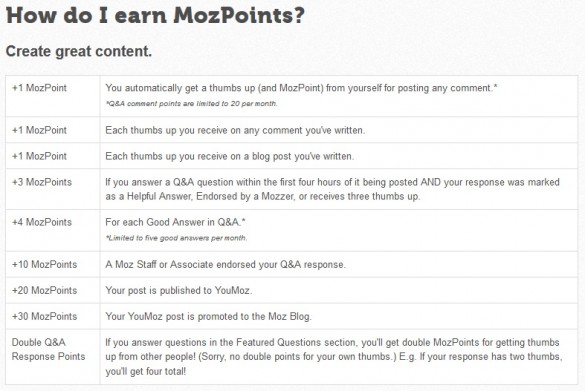Click the row about thumbs up on comments
The width and height of the screenshot is (585, 391).
tap(292, 130)
